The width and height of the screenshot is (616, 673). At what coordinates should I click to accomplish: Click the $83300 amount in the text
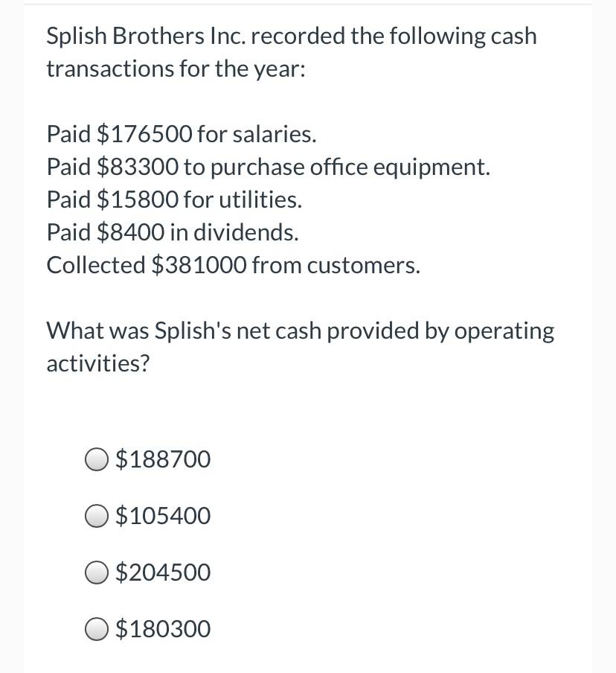138,167
